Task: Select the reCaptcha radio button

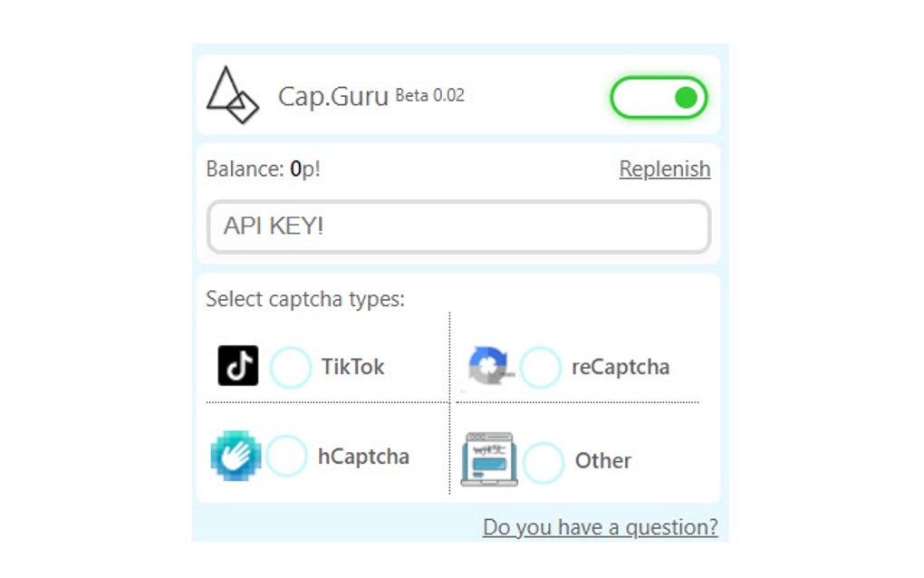Action: [x=540, y=367]
